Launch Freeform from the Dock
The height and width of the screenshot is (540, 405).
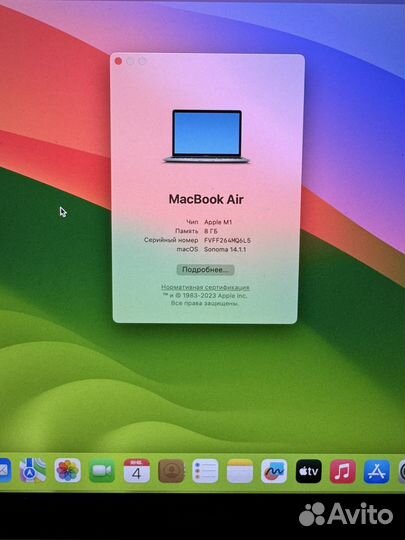coord(274,471)
